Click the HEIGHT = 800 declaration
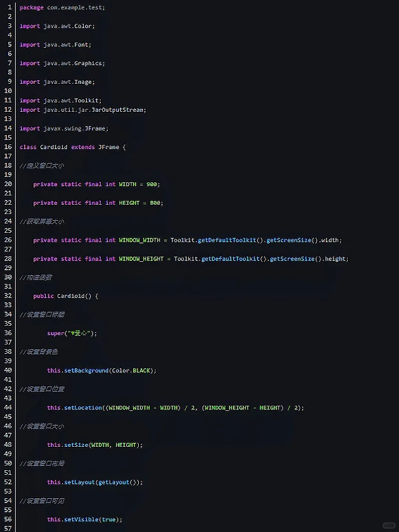Viewport: 399px width, 532px height. 98,203
